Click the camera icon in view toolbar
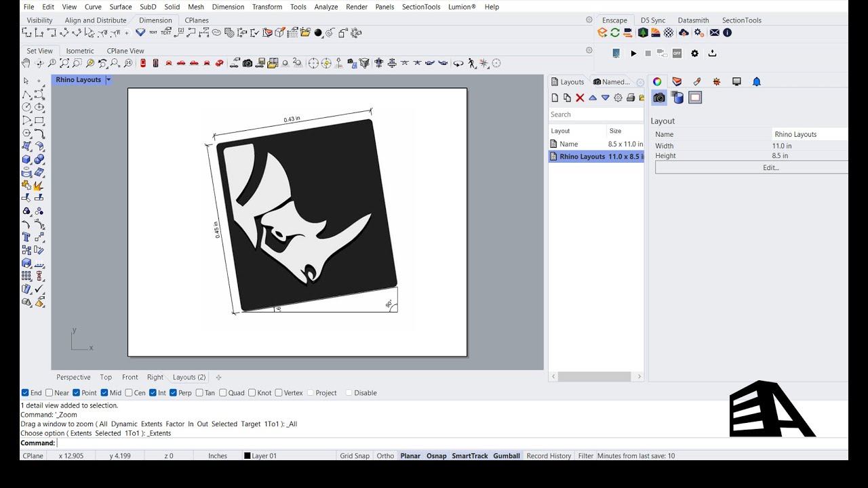 click(x=248, y=63)
